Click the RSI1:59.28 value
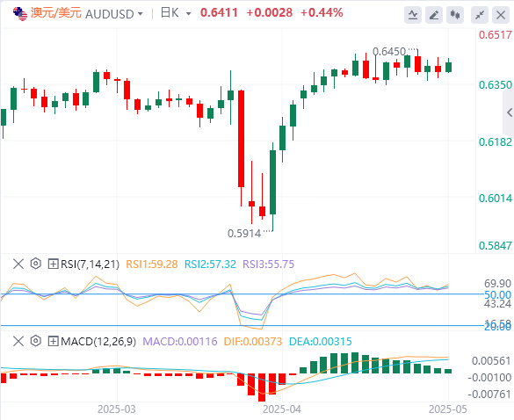Image resolution: width=514 pixels, height=420 pixels. pyautogui.click(x=152, y=264)
